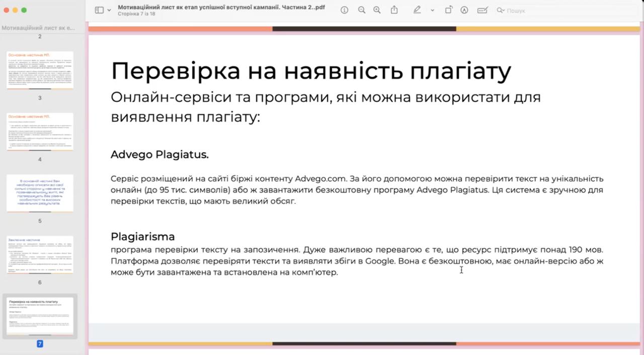Click the 'Advego Plagiatus.' subheading
The width and height of the screenshot is (644, 355).
(159, 155)
